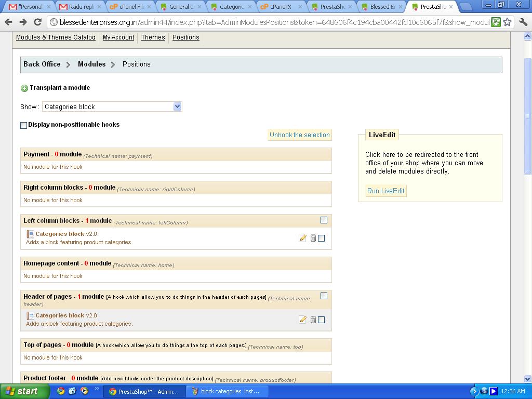Click module icon beside Header Categories block
The width and height of the screenshot is (532, 399).
pyautogui.click(x=30, y=315)
